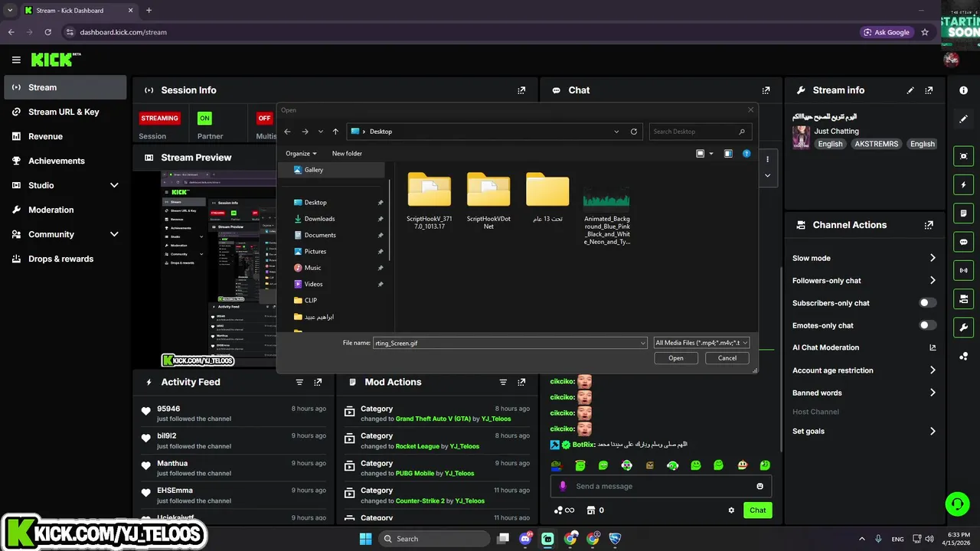980x551 pixels.
Task: Expand the Community sidebar section
Action: (x=114, y=234)
